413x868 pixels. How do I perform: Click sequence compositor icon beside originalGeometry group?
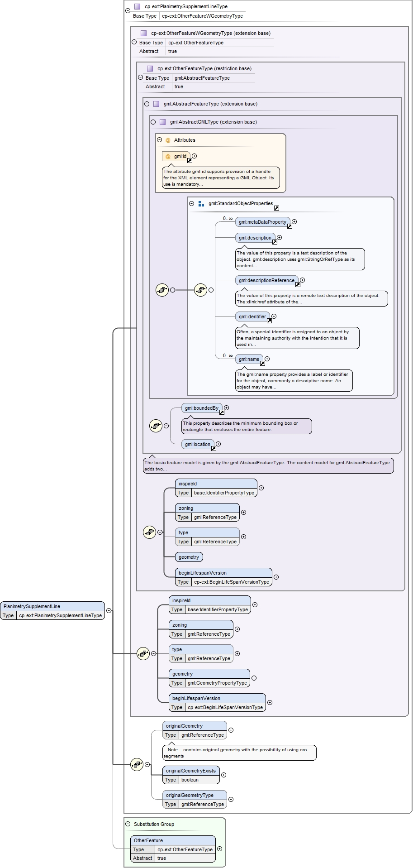point(137,764)
